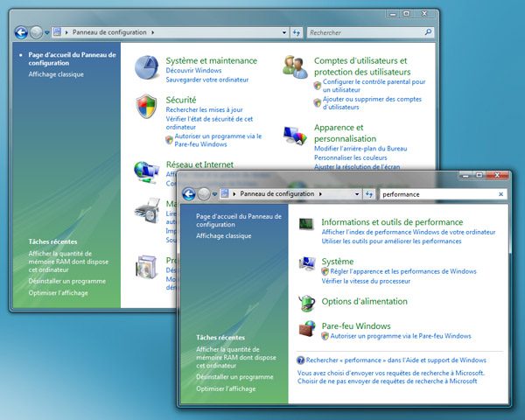Click Ajouter ou supprimer des comptes d'utilisateurs
The image size is (525, 420).
[372, 103]
